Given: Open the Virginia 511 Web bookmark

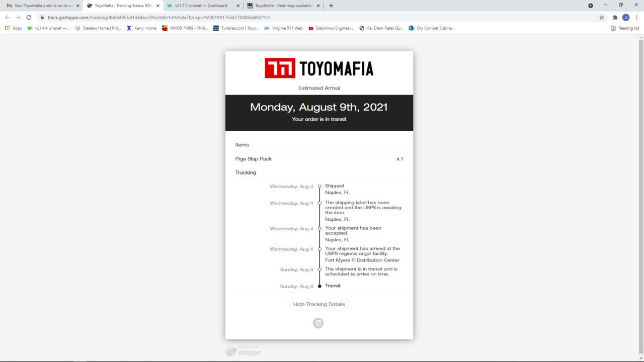Looking at the screenshot, I should pos(284,28).
